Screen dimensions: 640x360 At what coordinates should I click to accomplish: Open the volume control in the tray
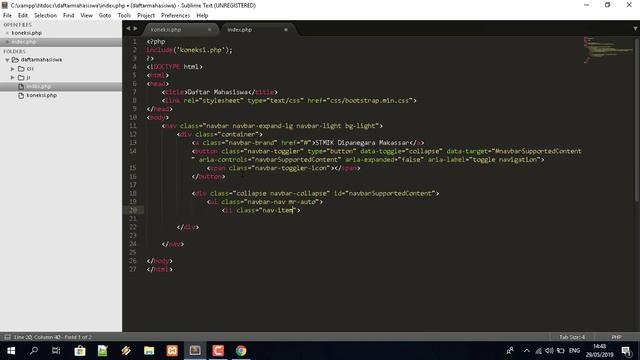coord(549,351)
